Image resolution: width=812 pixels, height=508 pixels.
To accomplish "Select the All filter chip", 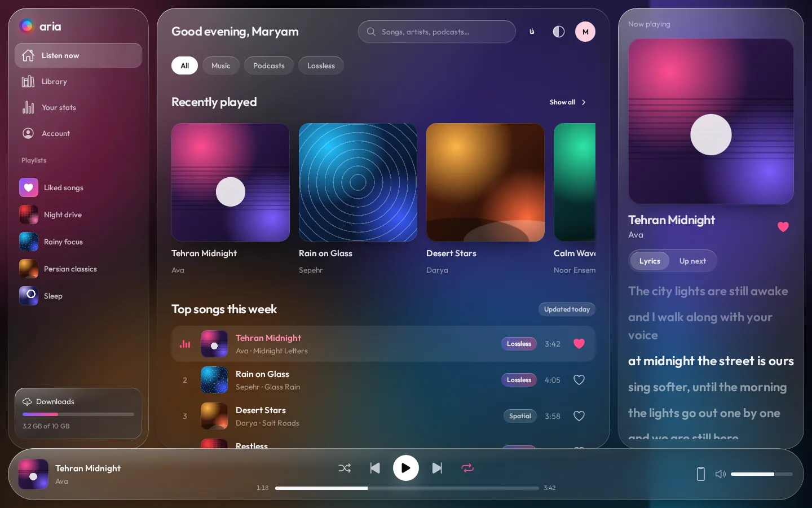I will click(184, 65).
